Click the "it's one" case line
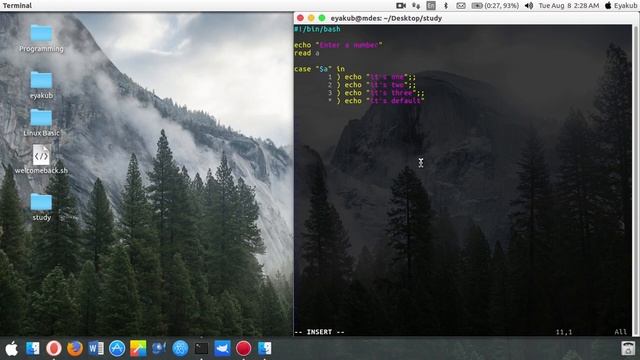 [372, 77]
